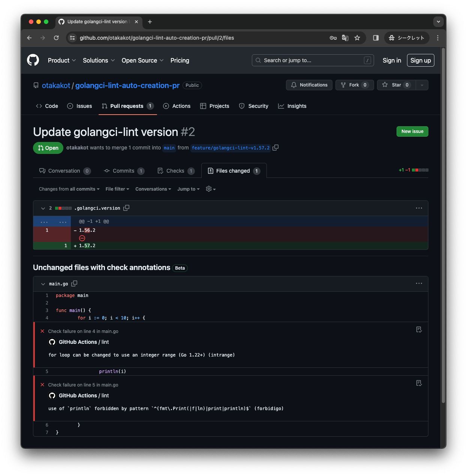Click the incognito シークレット indicator
Image resolution: width=467 pixels, height=476 pixels.
(x=407, y=38)
